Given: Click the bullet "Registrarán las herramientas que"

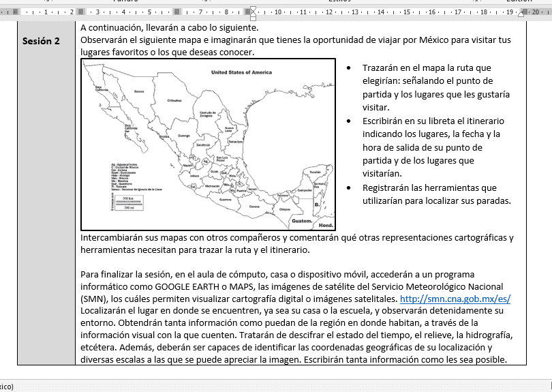Looking at the screenshot, I should (x=429, y=187).
